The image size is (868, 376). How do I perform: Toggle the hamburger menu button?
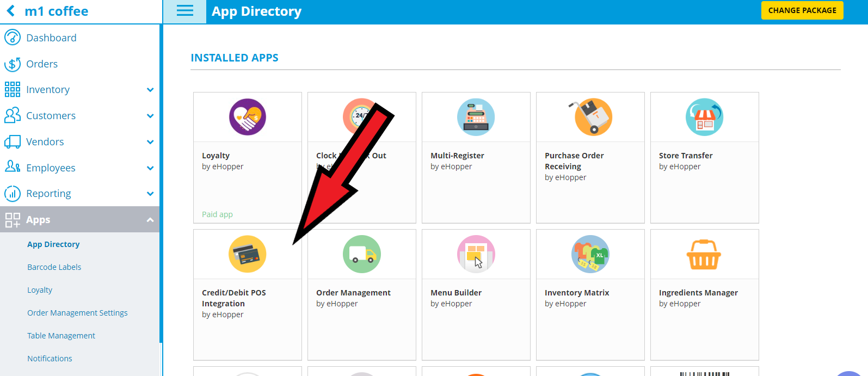(185, 11)
